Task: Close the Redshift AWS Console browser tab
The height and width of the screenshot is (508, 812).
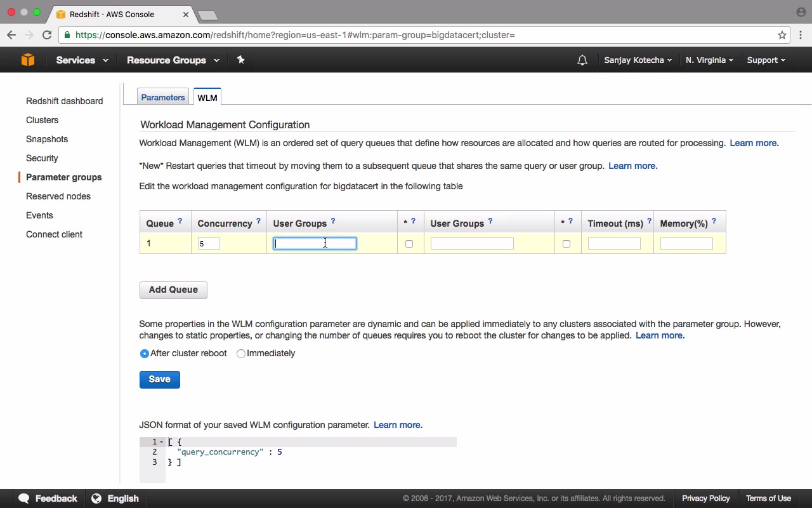Action: 185,14
